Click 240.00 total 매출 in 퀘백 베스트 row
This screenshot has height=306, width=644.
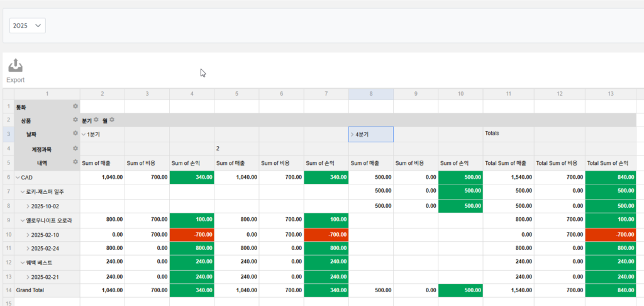coord(508,263)
